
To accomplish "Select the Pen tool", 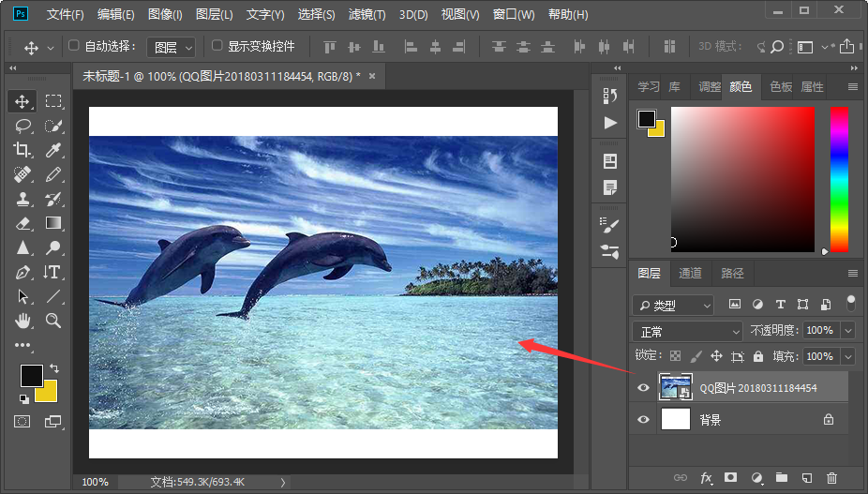I will 22,272.
